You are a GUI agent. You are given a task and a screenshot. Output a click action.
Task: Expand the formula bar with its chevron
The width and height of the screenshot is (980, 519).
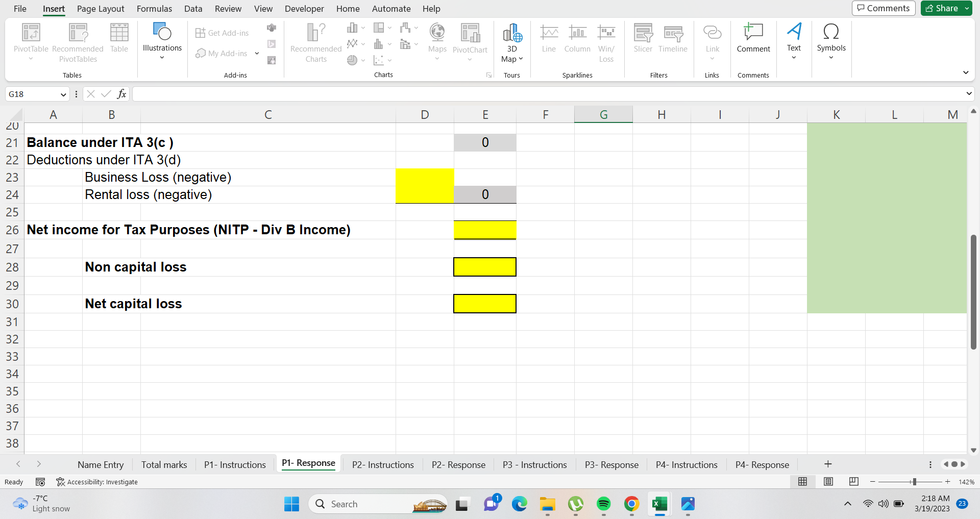[968, 94]
